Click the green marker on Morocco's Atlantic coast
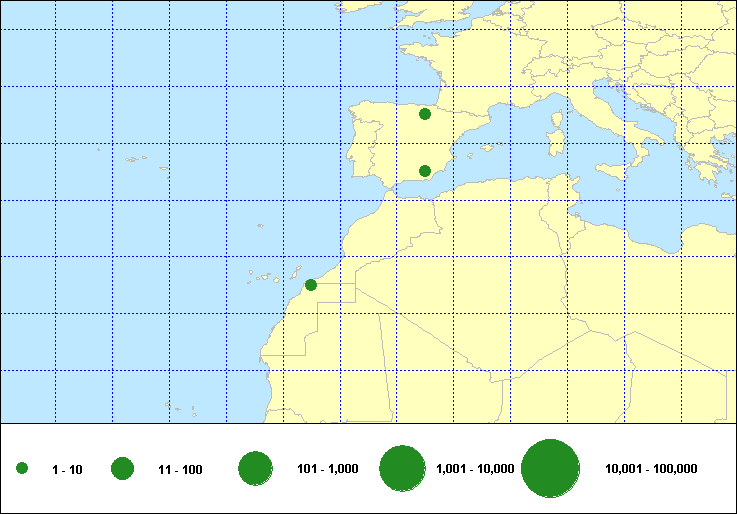The image size is (737, 514). (311, 285)
